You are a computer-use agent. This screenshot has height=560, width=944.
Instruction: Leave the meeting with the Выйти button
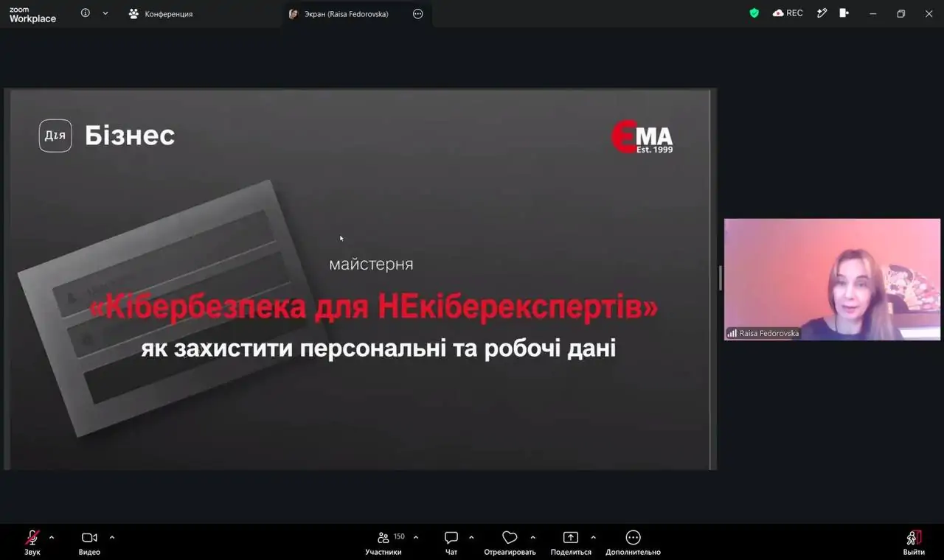click(914, 542)
